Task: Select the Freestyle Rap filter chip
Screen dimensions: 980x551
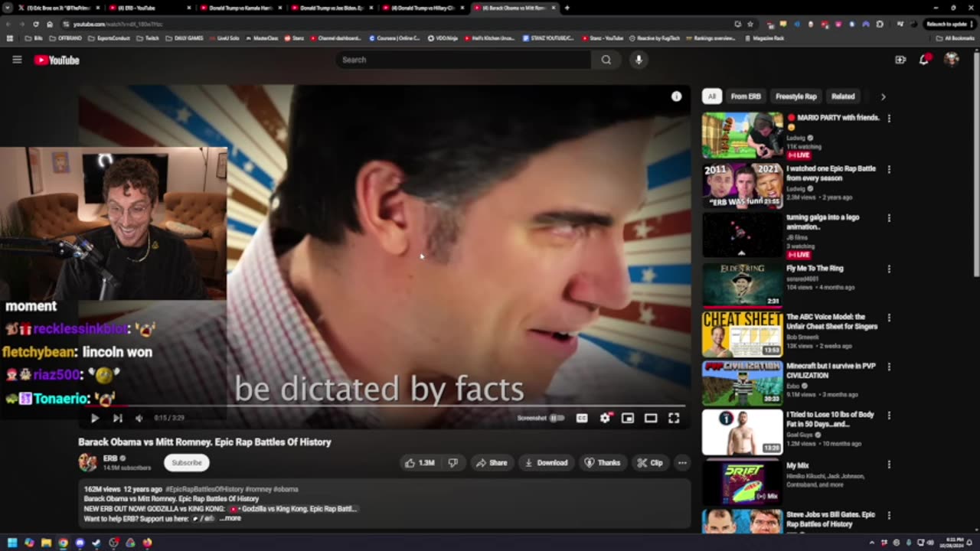Action: pyautogui.click(x=796, y=96)
